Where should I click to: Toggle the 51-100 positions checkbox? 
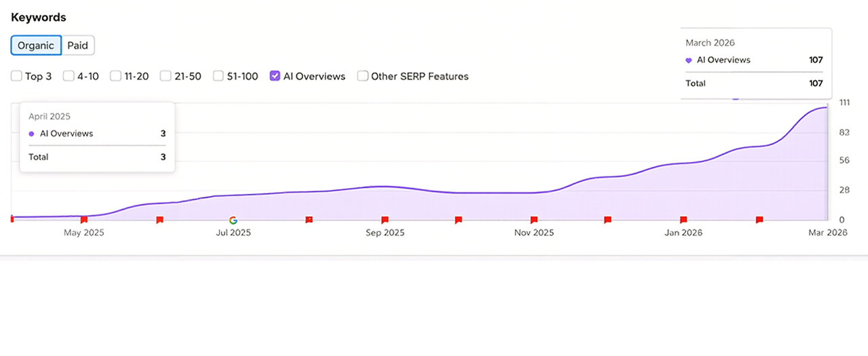[x=218, y=76]
